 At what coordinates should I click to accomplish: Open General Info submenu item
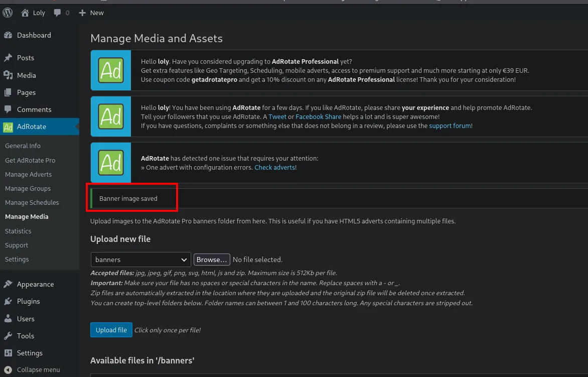coord(23,146)
